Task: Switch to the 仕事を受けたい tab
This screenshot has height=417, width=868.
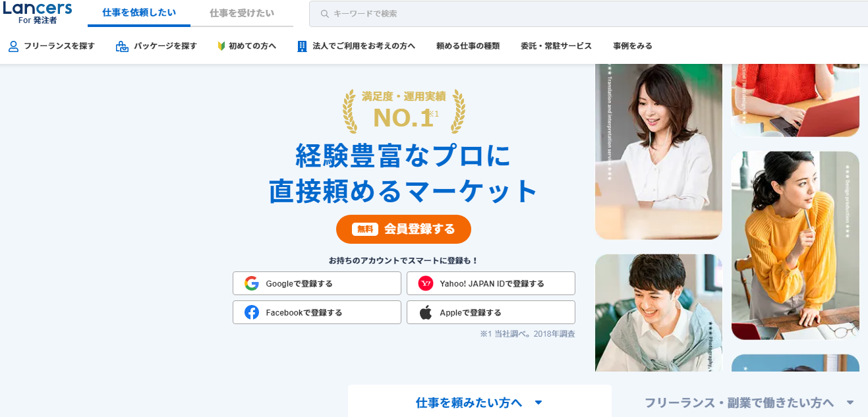Action: coord(242,13)
